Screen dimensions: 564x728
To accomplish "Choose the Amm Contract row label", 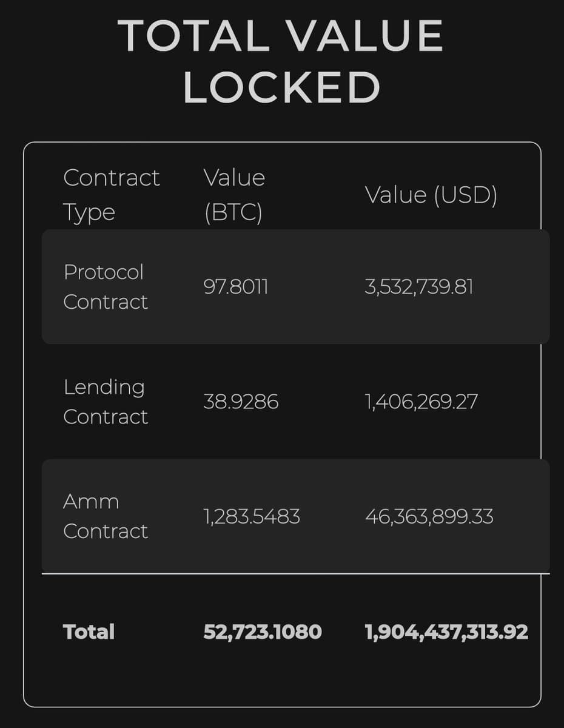I will coord(106,516).
